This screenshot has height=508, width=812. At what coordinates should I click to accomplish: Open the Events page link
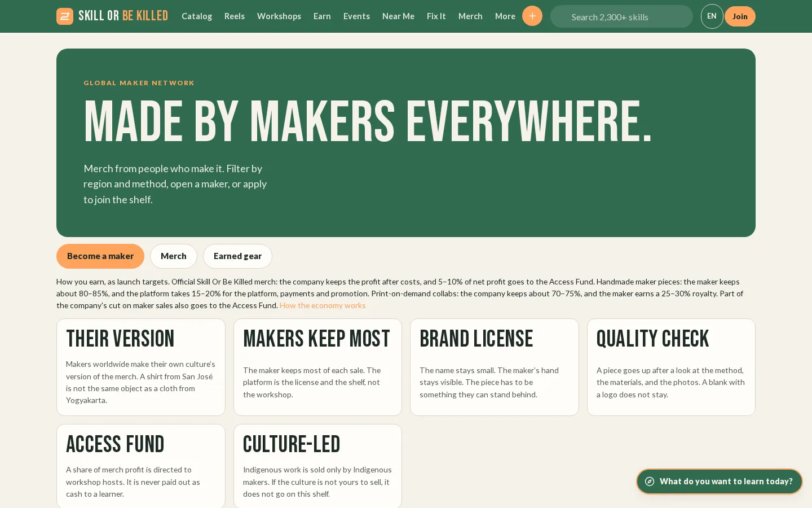coord(356,16)
